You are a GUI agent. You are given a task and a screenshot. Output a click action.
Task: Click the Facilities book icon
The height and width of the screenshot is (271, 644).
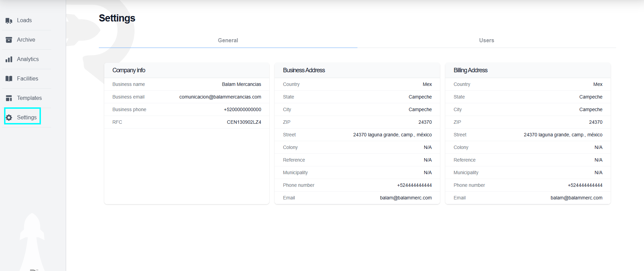[9, 79]
